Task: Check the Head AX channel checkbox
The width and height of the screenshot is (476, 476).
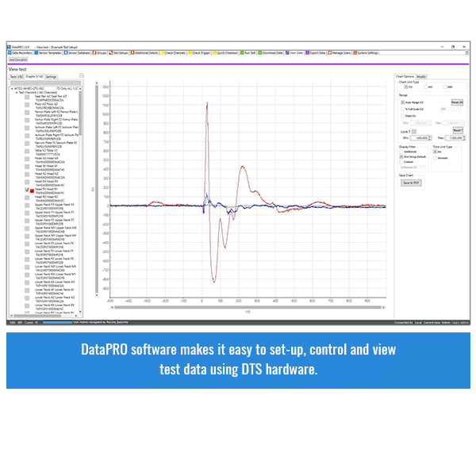Action: pyautogui.click(x=27, y=159)
